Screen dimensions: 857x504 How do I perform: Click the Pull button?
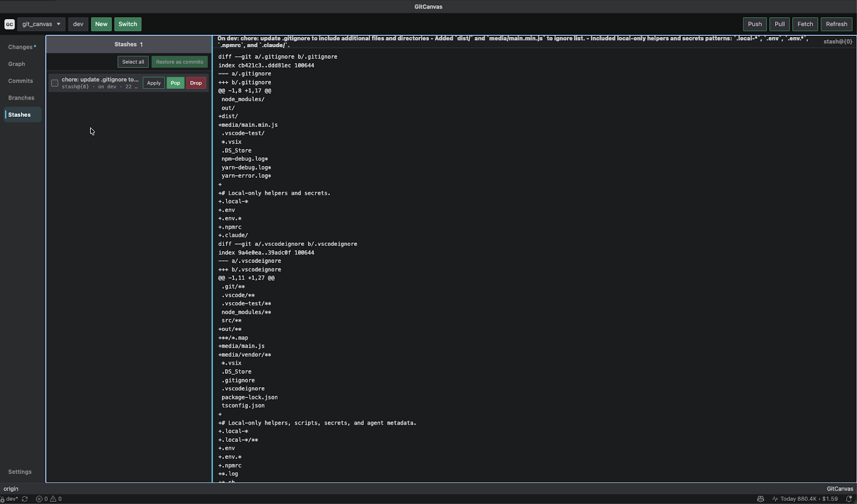(779, 24)
